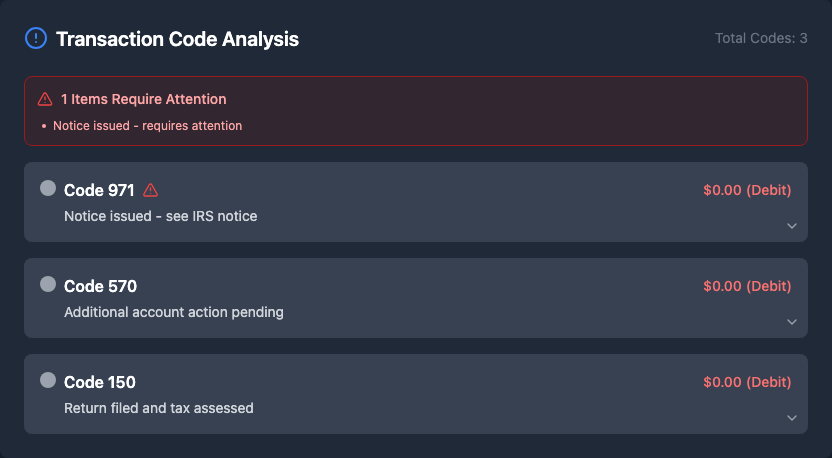832x458 pixels.
Task: Select the Code 570 title label
Action: 100,286
